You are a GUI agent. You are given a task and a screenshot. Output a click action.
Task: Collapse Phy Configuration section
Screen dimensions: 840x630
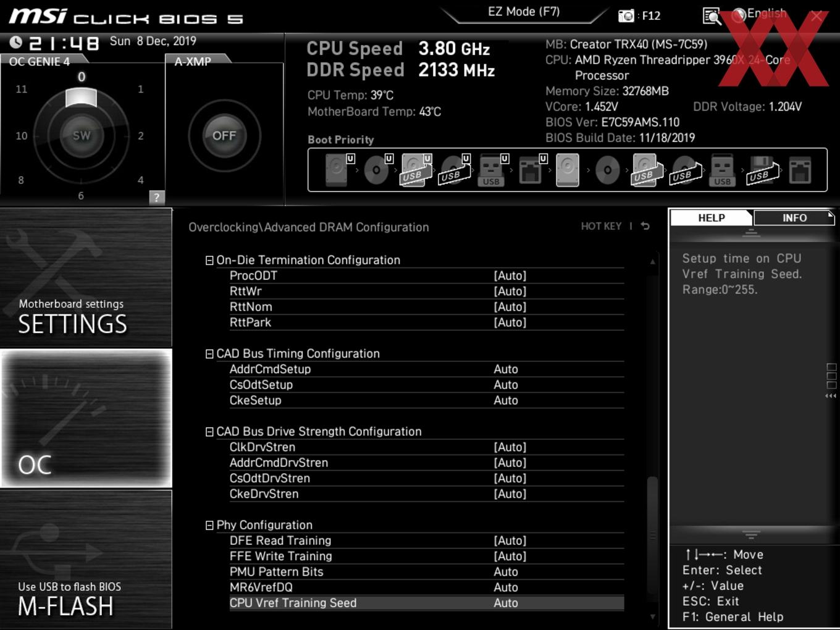[209, 525]
